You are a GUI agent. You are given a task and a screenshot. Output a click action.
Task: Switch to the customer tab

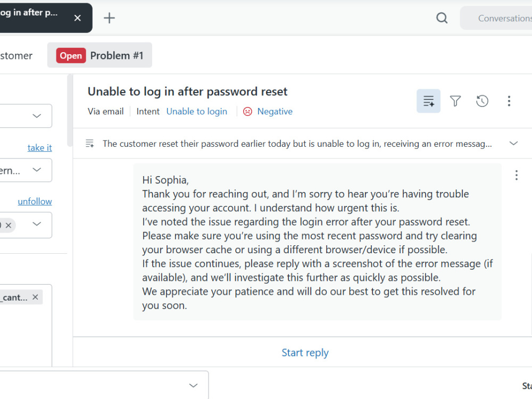click(16, 55)
